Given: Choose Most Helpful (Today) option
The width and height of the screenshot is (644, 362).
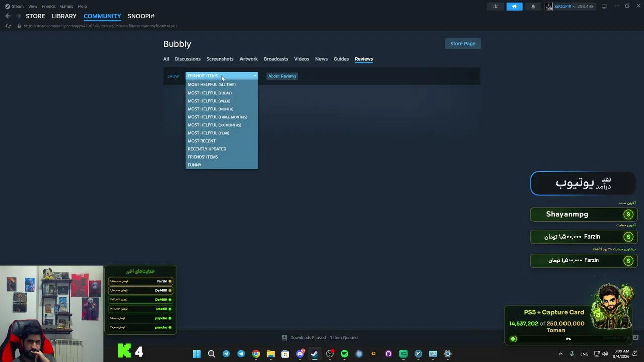Looking at the screenshot, I should (x=221, y=93).
